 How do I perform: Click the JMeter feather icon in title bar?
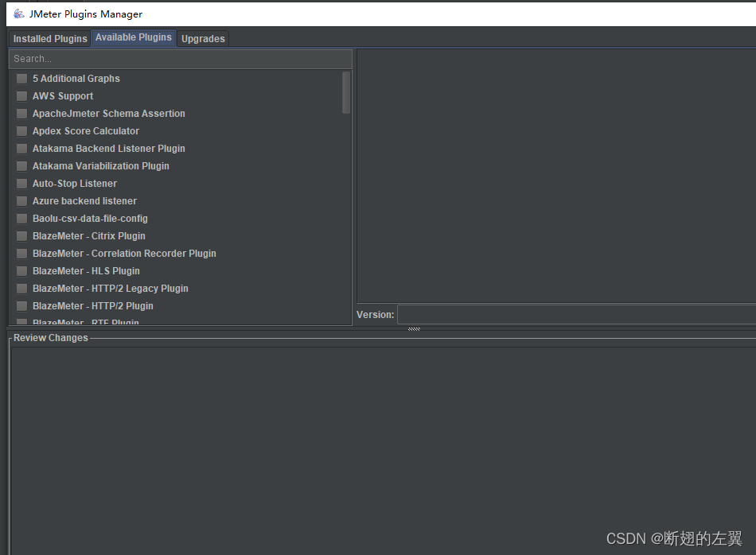[19, 14]
